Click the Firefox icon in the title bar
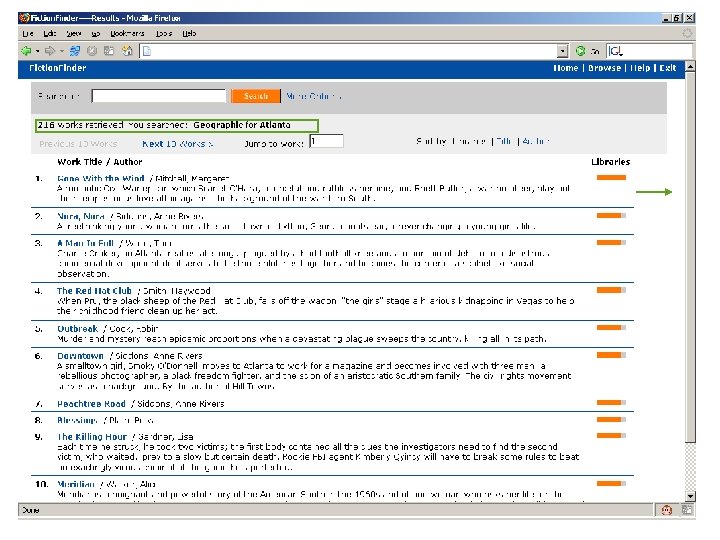 pos(24,18)
